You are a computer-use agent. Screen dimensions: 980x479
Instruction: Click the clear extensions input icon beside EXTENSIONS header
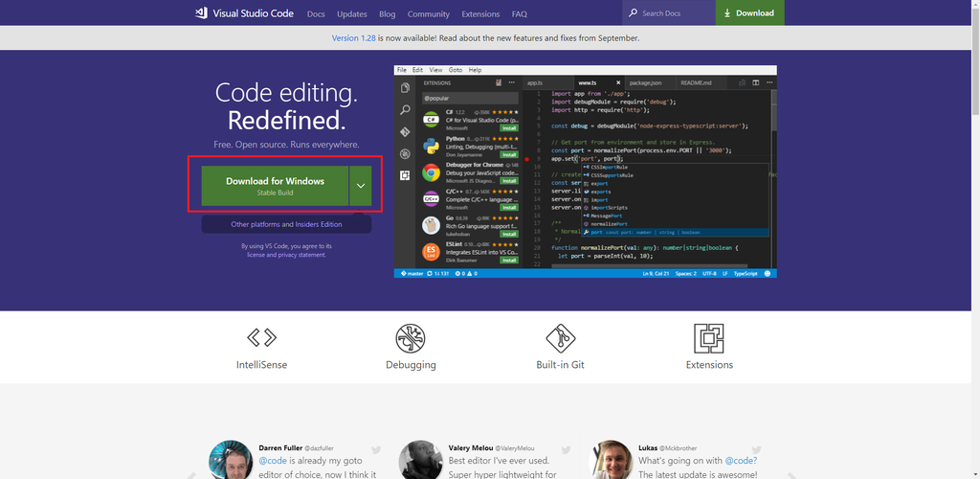499,82
